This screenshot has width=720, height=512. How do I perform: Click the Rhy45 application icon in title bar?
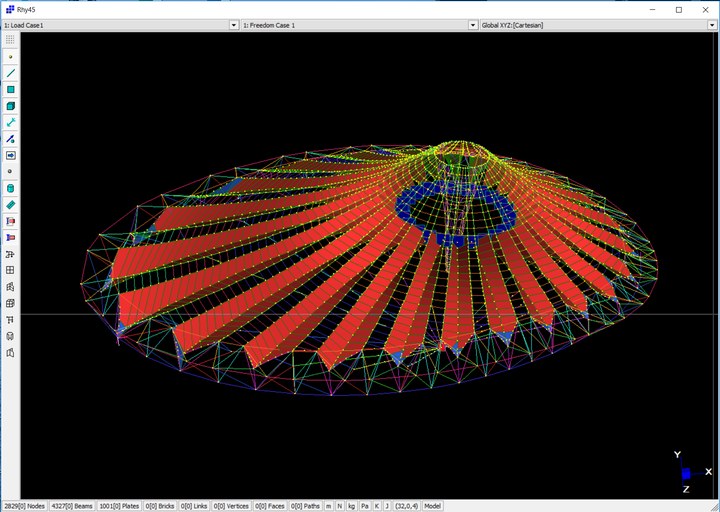point(8,9)
